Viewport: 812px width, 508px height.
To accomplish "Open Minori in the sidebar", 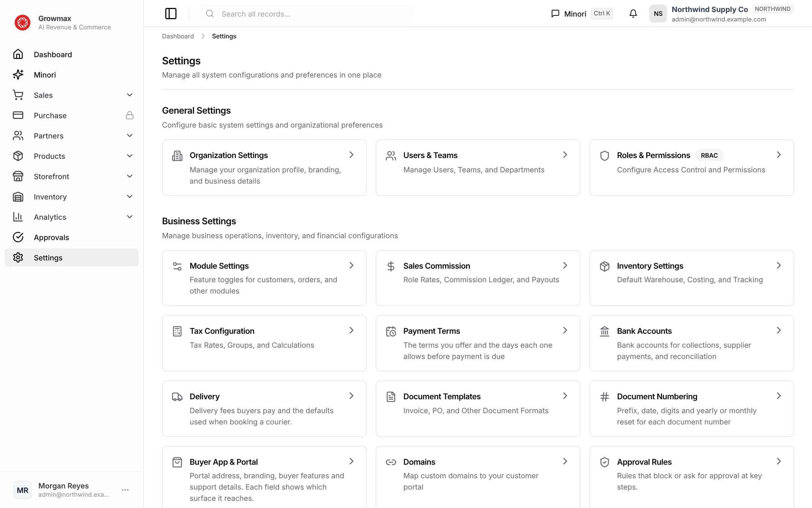I will [71, 75].
